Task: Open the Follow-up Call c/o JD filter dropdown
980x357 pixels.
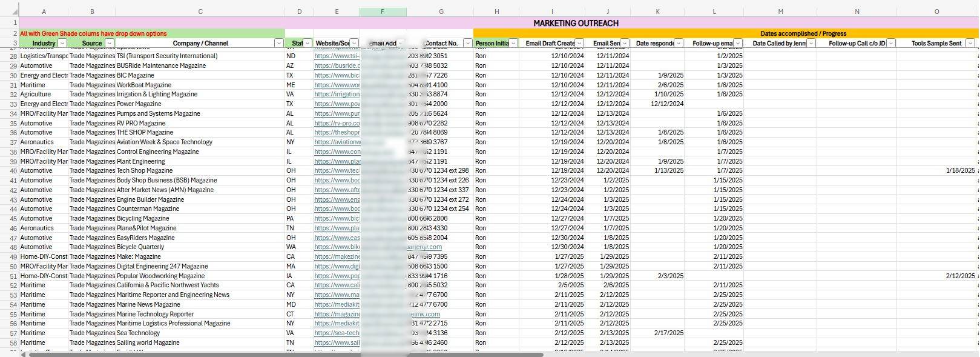Action: [891, 43]
